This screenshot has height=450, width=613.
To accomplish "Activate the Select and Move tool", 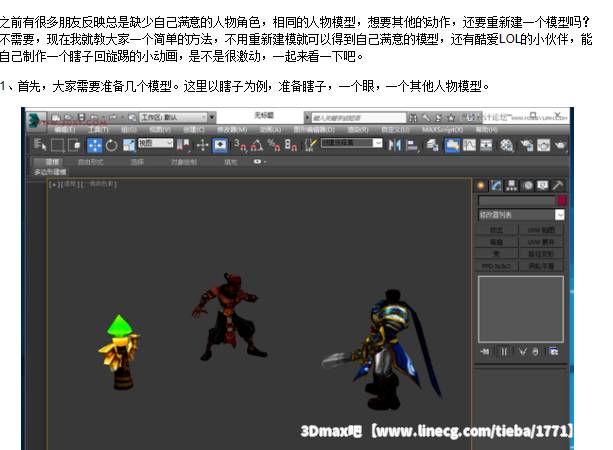I will (x=95, y=145).
